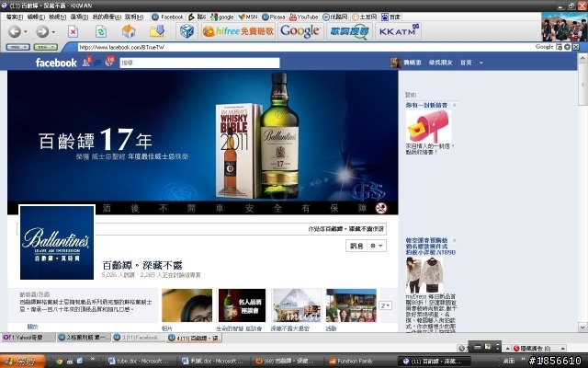
Task: Reload the page with the refresh icon
Action: [100, 31]
